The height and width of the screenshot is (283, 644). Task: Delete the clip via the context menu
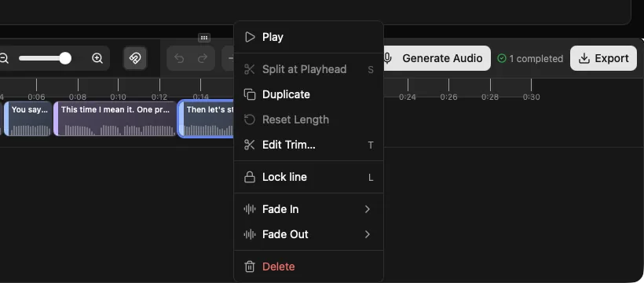click(309, 266)
